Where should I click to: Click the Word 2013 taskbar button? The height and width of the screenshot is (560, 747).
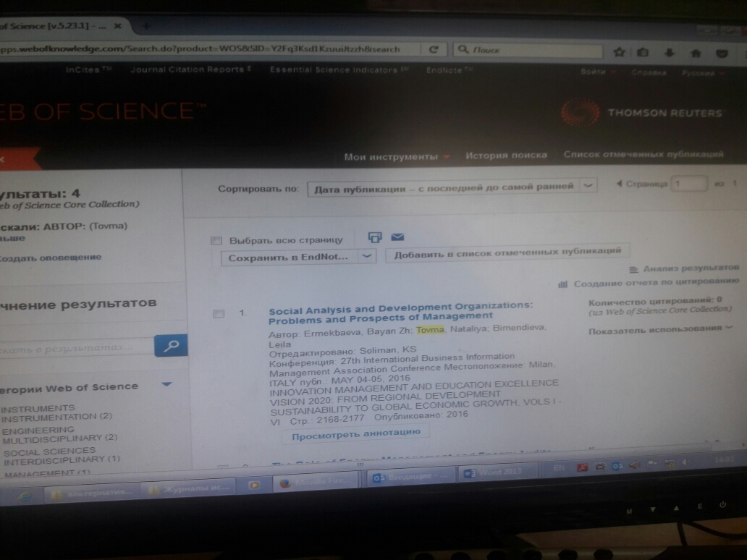pyautogui.click(x=492, y=474)
